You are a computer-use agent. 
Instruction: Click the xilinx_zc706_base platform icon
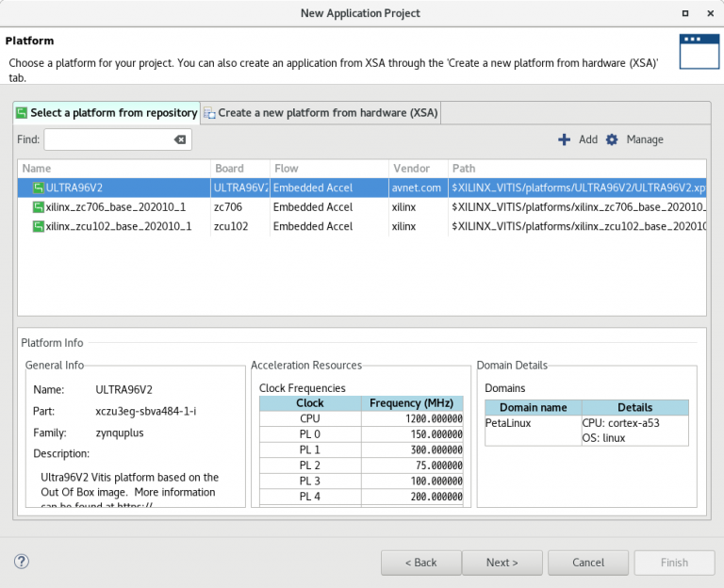tap(39, 207)
